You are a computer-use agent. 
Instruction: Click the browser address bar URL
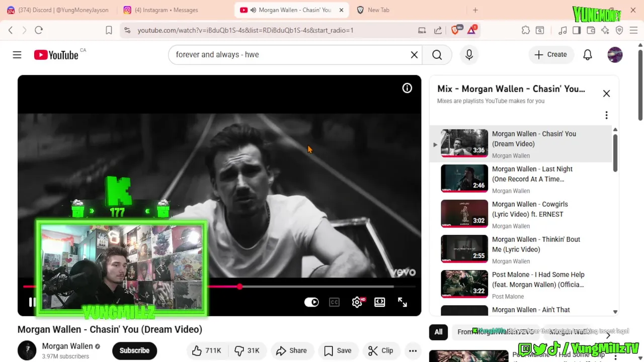click(246, 30)
